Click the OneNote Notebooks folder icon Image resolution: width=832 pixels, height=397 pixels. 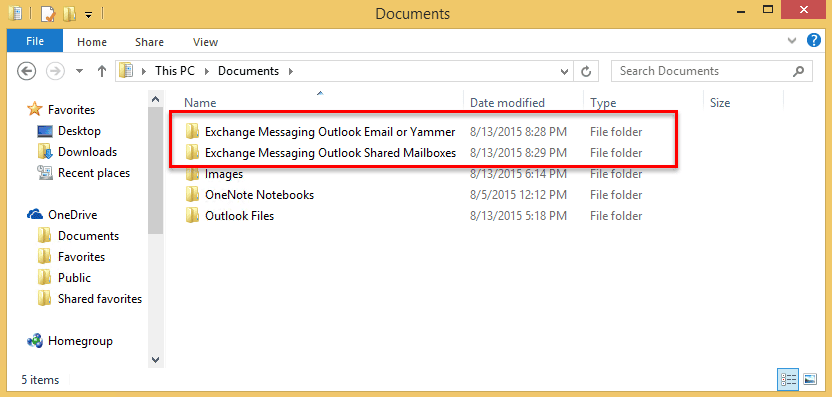click(x=192, y=195)
